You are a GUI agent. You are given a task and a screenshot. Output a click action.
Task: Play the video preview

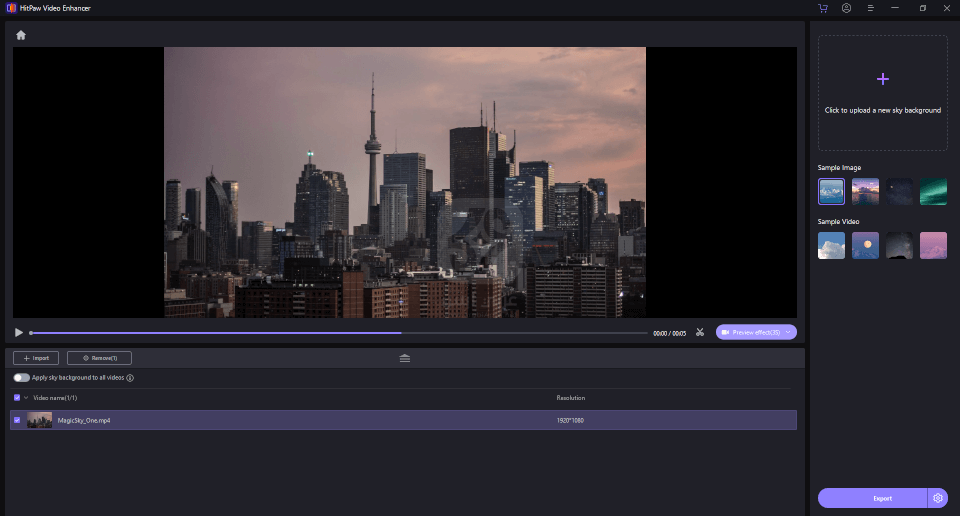tap(18, 332)
